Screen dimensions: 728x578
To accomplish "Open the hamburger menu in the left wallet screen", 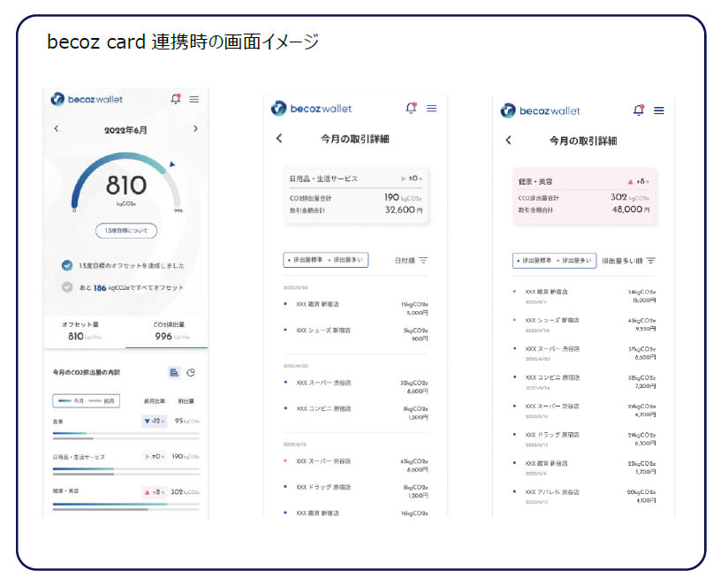I will [x=193, y=99].
